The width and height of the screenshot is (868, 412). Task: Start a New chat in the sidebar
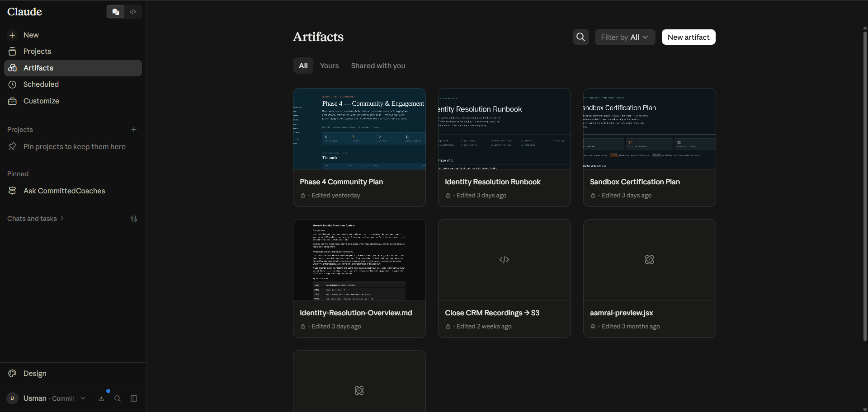73,35
